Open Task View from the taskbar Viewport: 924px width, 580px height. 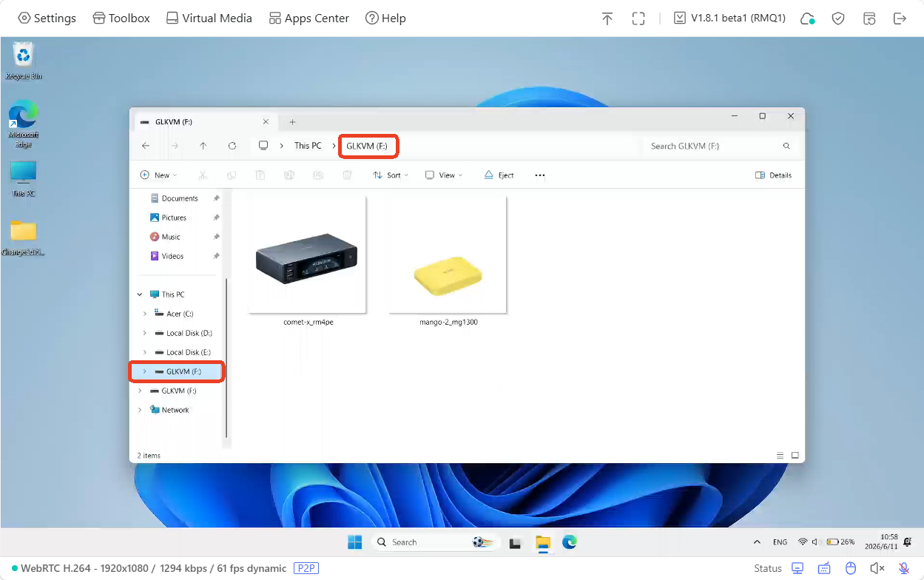click(516, 542)
